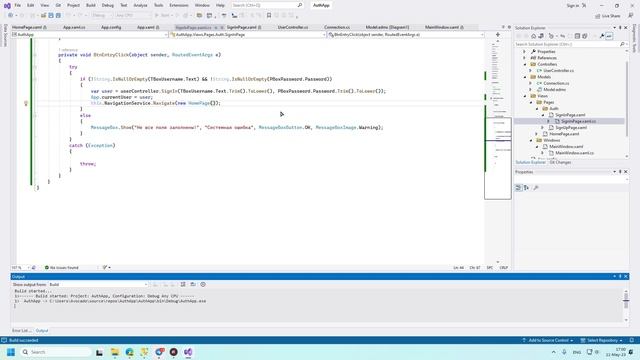Open the Show output from Build dropdown
This screenshot has width=640, height=360.
[x=98, y=284]
